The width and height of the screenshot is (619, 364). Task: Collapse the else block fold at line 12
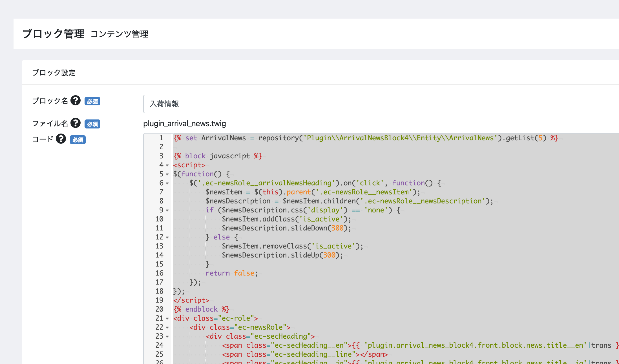pos(167,238)
